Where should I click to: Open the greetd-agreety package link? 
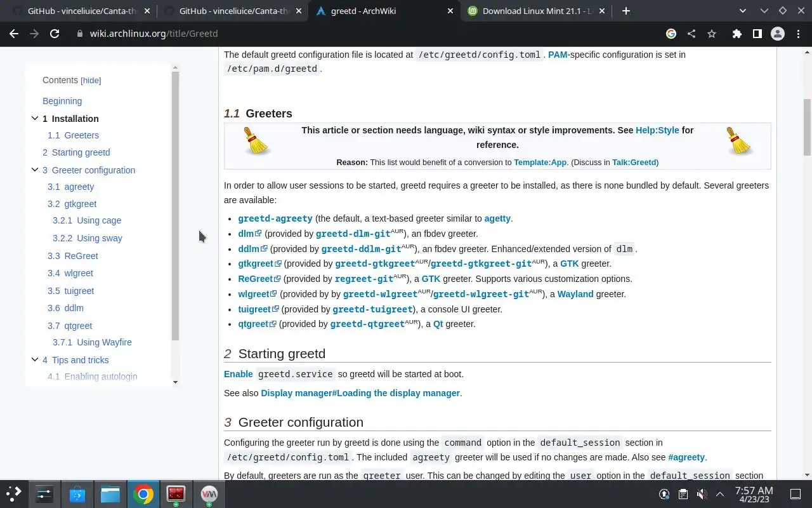point(275,218)
